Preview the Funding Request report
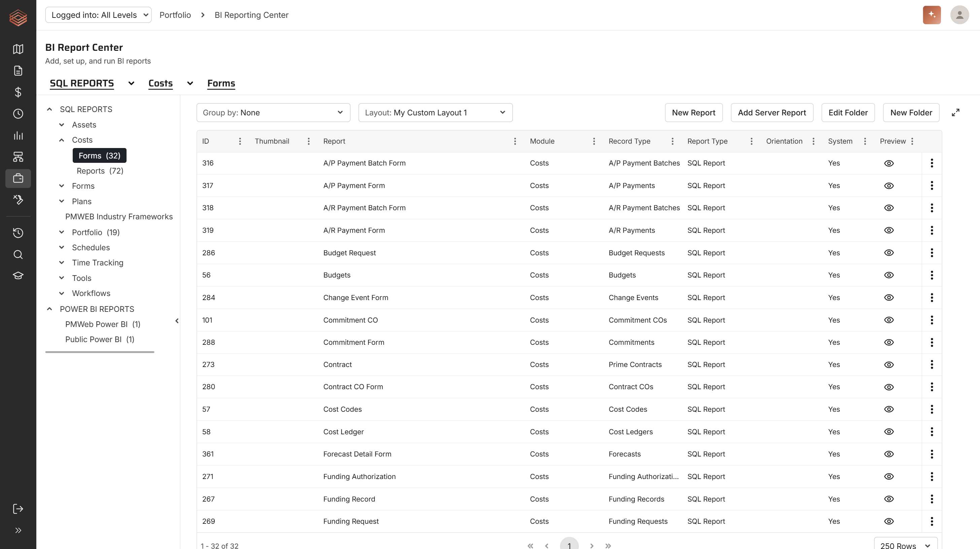This screenshot has height=549, width=980. point(889,522)
